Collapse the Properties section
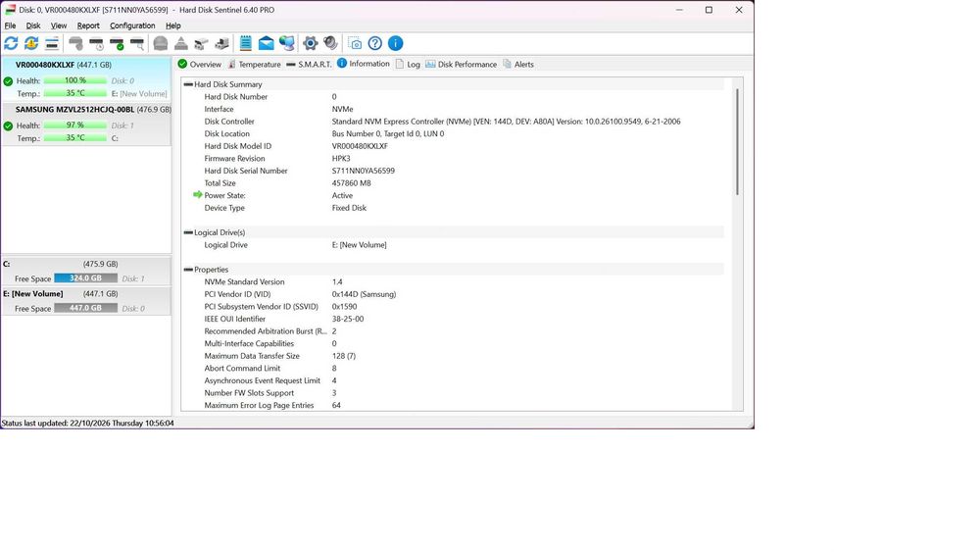Viewport: 980px width, 552px height. tap(188, 270)
